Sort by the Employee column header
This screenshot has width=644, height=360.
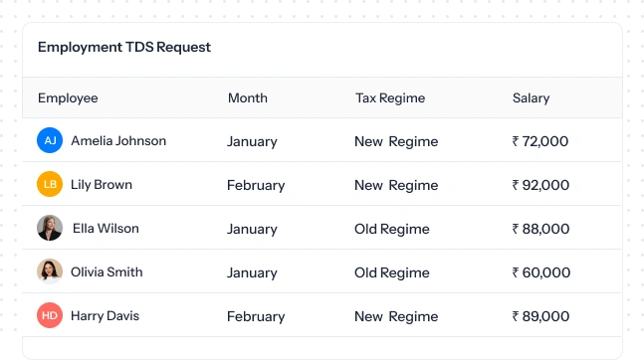(x=68, y=98)
